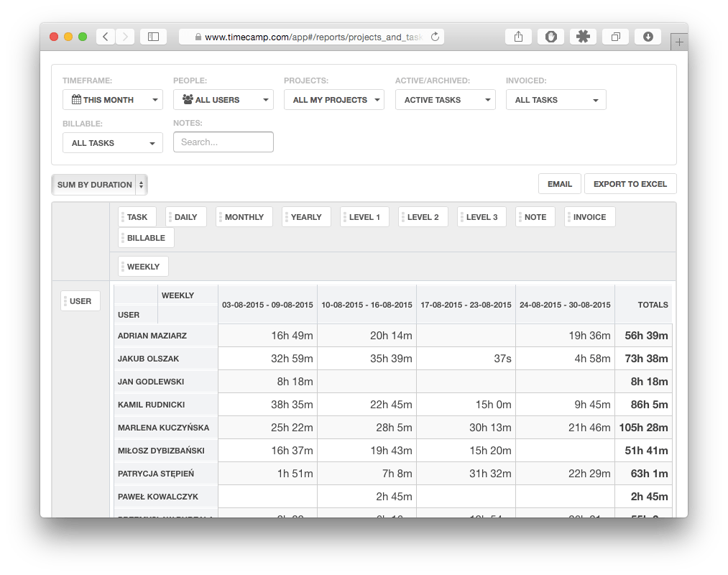Open the Billable All Tasks dropdown

coord(113,143)
